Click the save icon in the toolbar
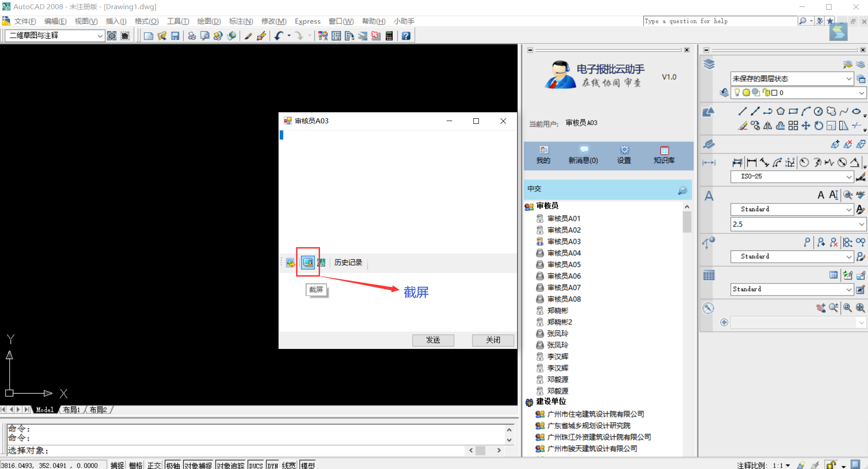Screen dimensions: 868x469 [x=175, y=36]
